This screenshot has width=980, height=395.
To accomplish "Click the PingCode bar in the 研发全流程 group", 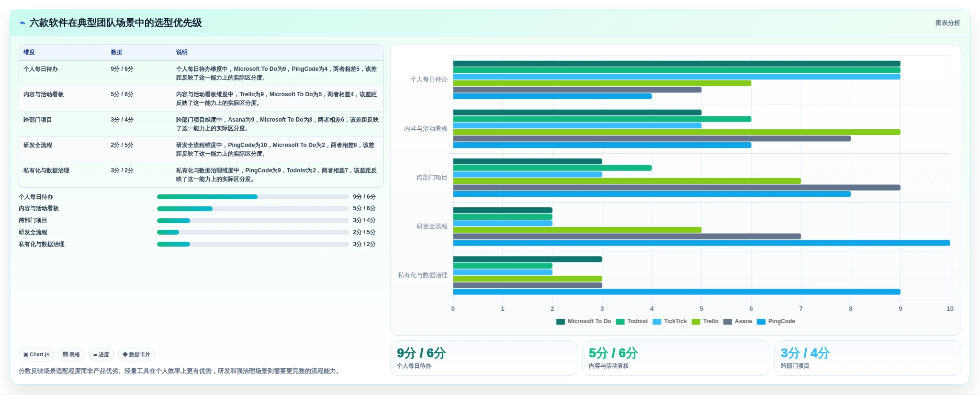I will coord(701,243).
